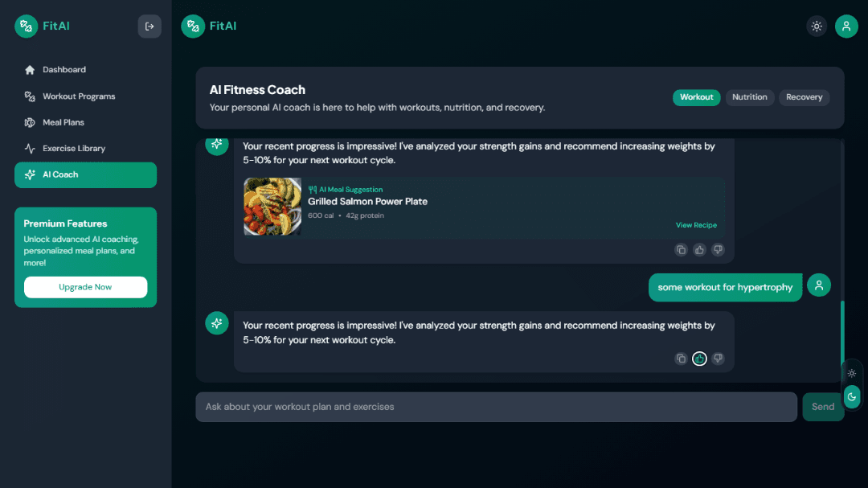The height and width of the screenshot is (488, 868).
Task: Copy the AI coach's last message
Action: pyautogui.click(x=681, y=359)
